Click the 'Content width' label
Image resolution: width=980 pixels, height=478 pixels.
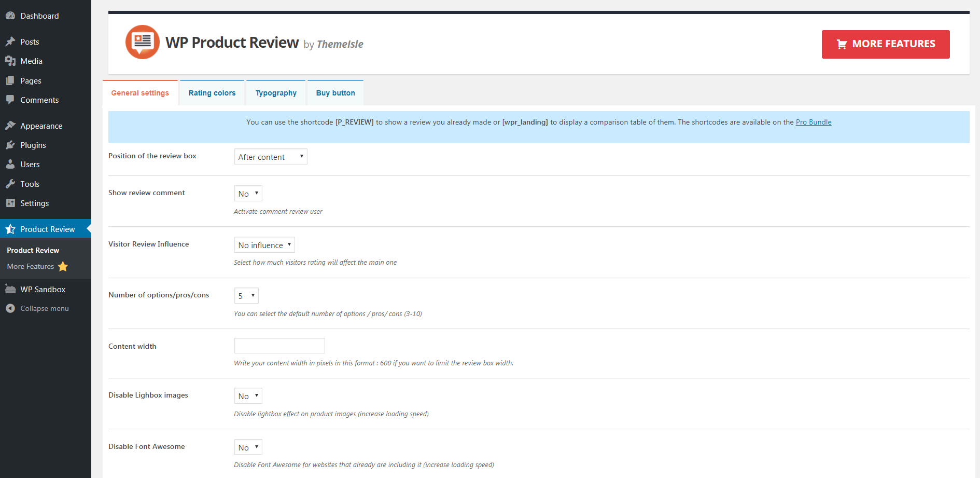click(x=132, y=346)
